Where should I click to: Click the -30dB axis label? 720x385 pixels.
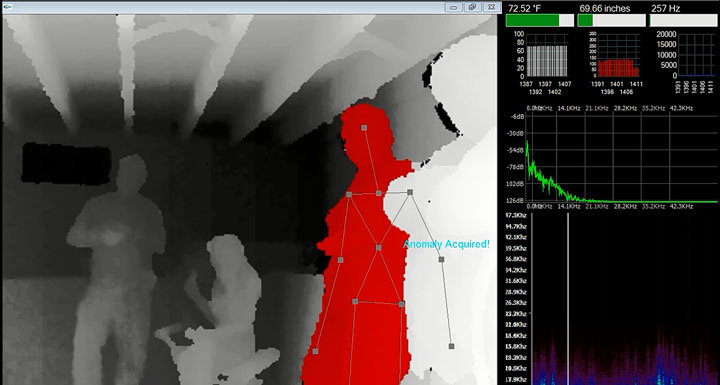coord(515,133)
